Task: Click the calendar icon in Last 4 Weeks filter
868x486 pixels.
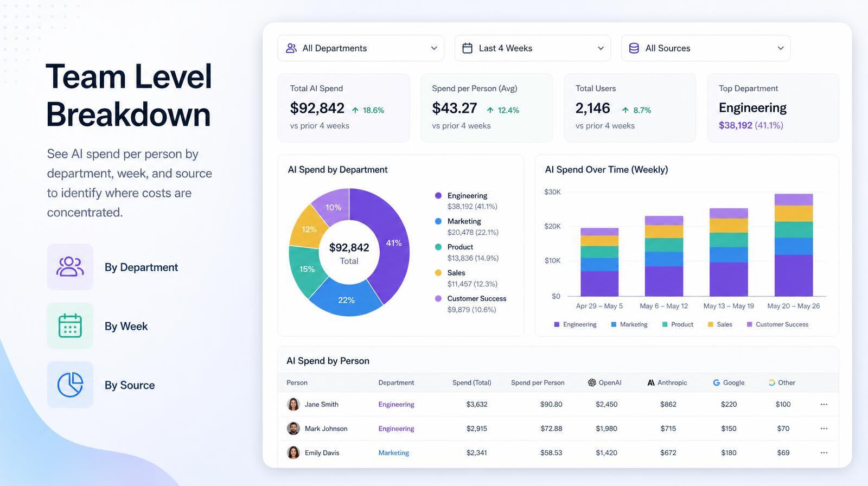Action: click(x=467, y=48)
